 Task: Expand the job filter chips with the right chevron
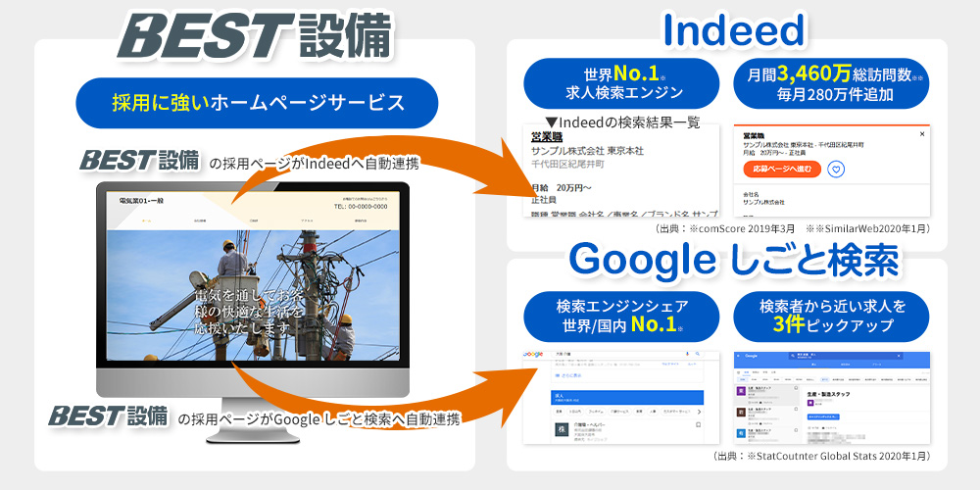click(700, 412)
